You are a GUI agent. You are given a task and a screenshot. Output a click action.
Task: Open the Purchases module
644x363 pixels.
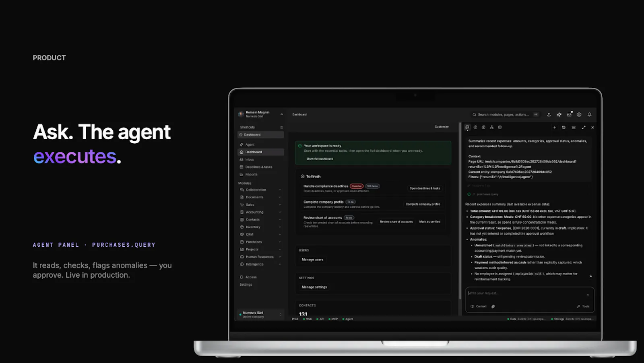tap(261, 242)
